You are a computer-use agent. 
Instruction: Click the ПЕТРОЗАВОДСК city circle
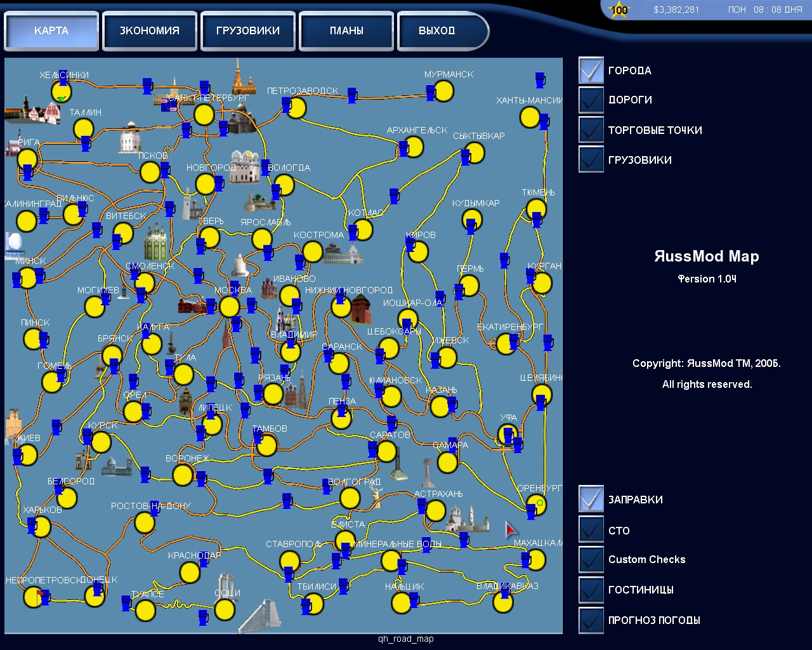[x=296, y=108]
